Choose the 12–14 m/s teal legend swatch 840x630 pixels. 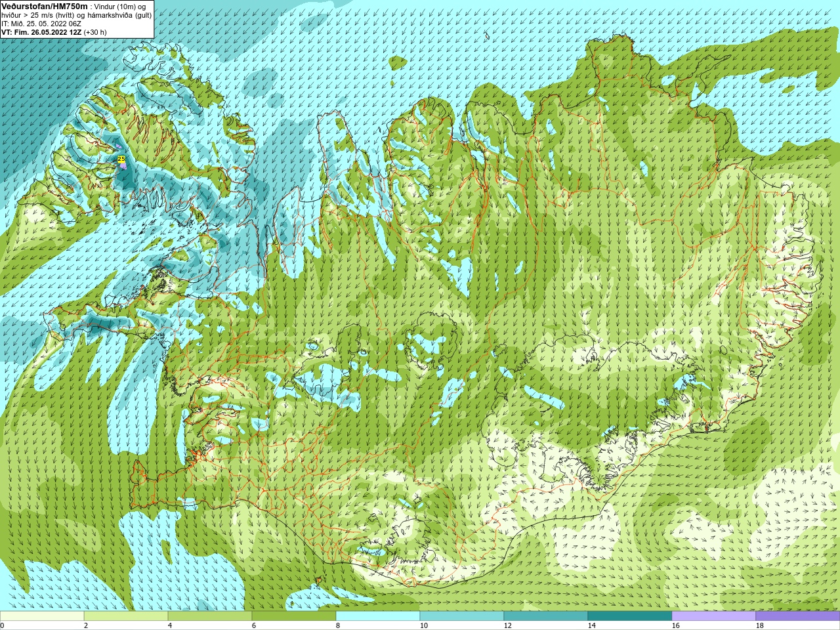[x=546, y=616]
